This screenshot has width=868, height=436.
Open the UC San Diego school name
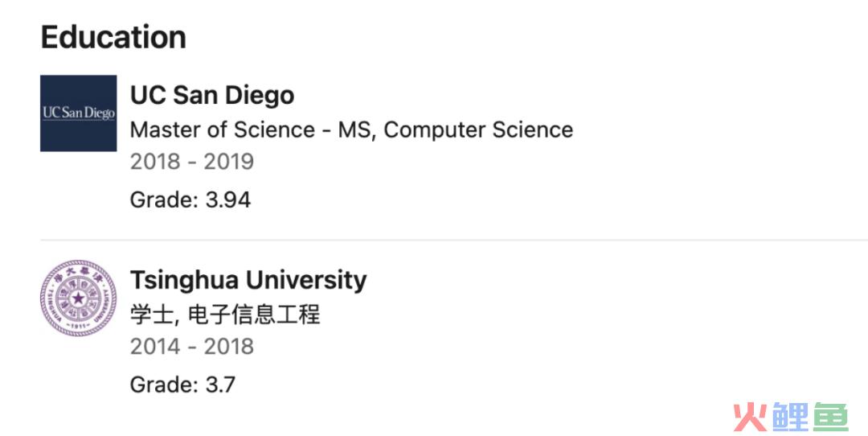tap(212, 95)
